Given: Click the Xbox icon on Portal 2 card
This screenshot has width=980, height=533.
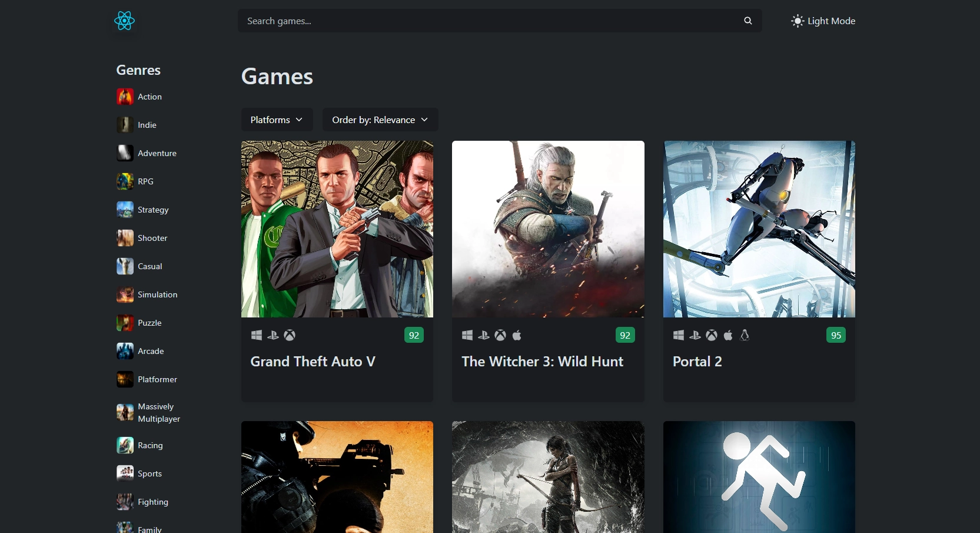Looking at the screenshot, I should (712, 335).
